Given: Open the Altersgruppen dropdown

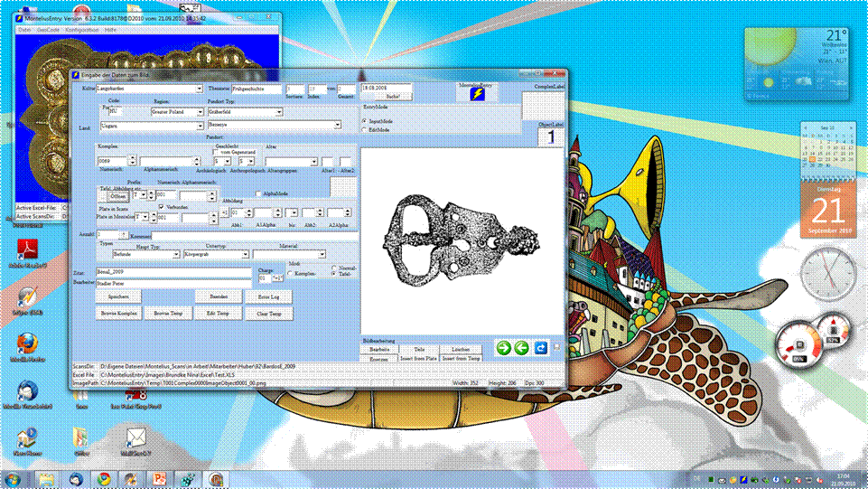Looking at the screenshot, I should coord(314,161).
